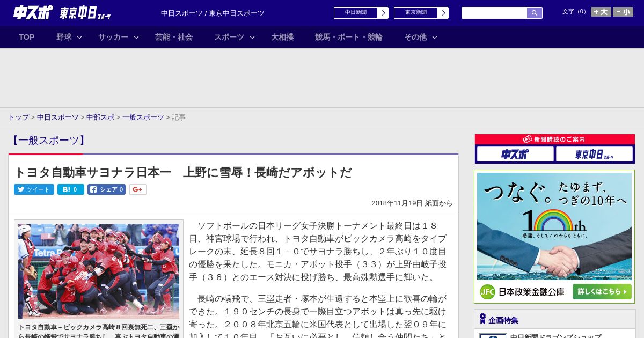Share article via Facebook シェア button
Screen dimensions: 644x338
(x=107, y=189)
